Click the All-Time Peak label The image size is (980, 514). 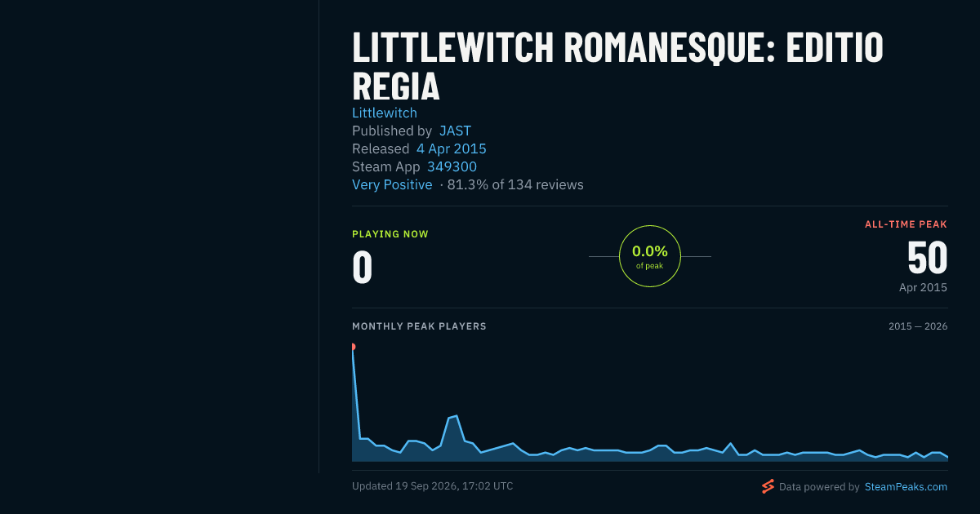pyautogui.click(x=906, y=224)
